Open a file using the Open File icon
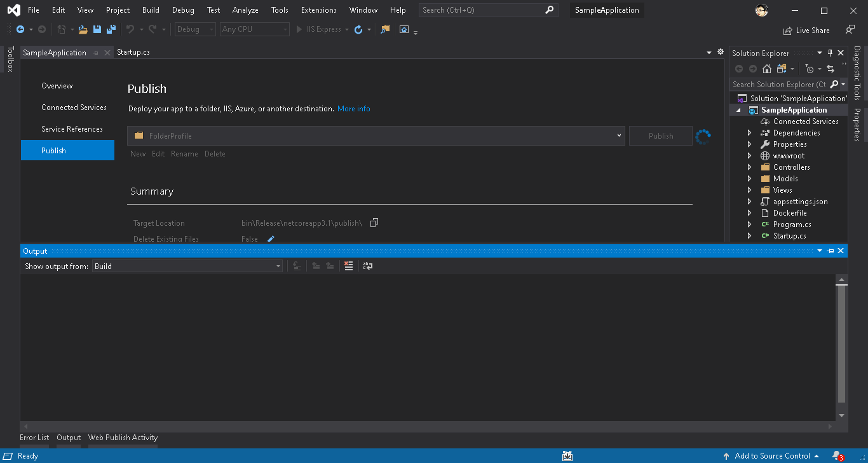868x463 pixels. coord(82,29)
